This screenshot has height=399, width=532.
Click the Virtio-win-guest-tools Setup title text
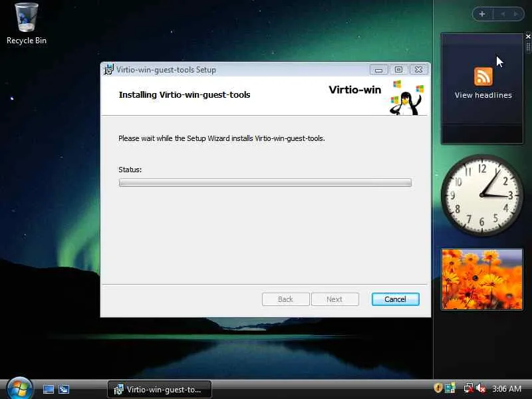pos(166,70)
